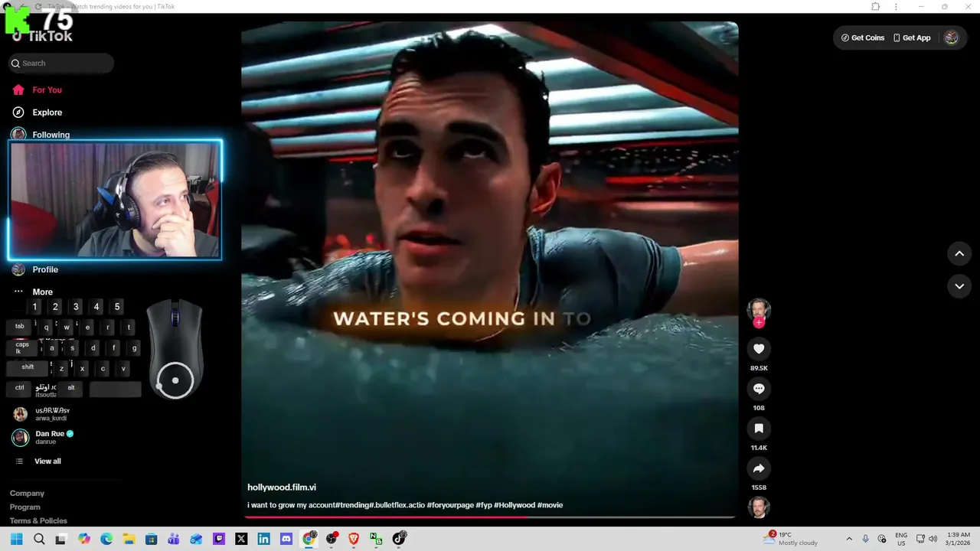
Task: Show hidden system tray icons
Action: (849, 539)
